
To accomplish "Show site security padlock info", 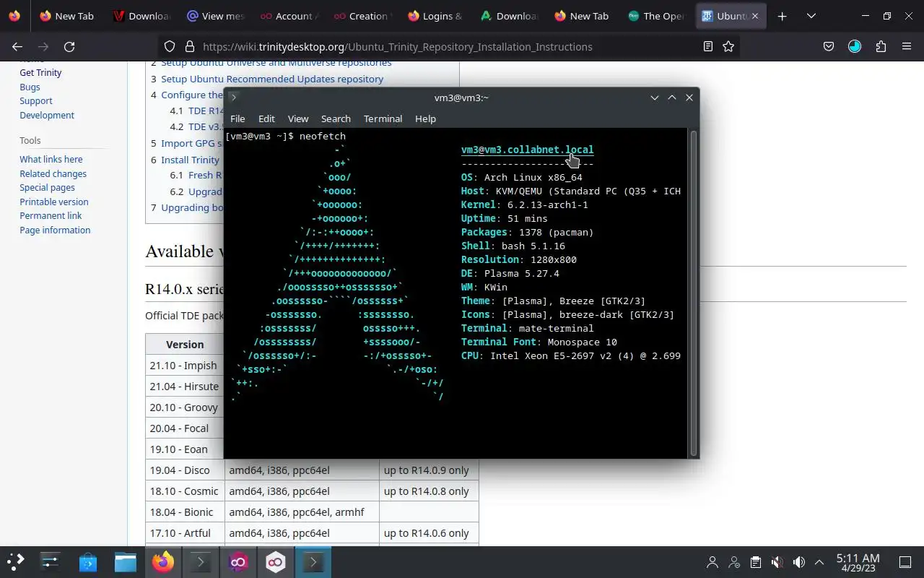I will pyautogui.click(x=190, y=46).
